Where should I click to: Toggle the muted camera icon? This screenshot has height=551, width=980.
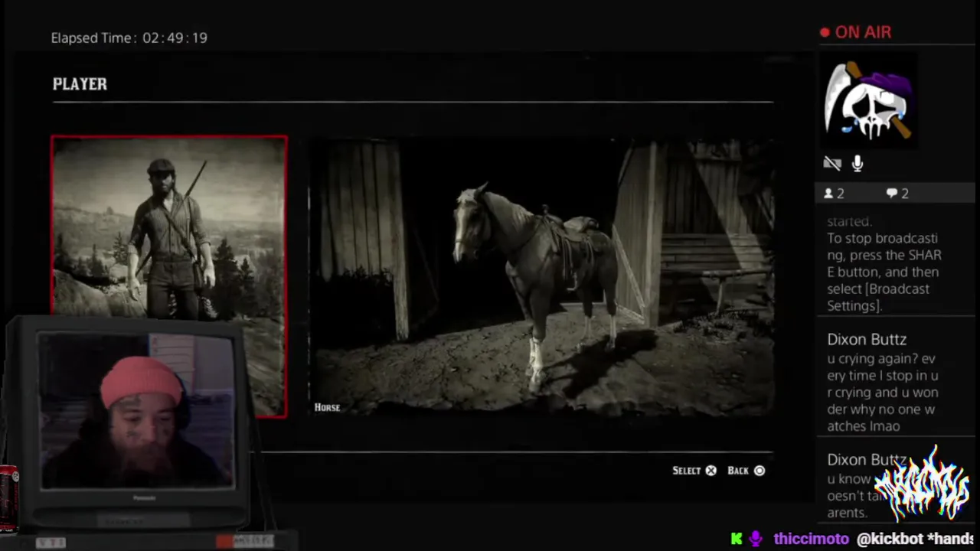[832, 163]
